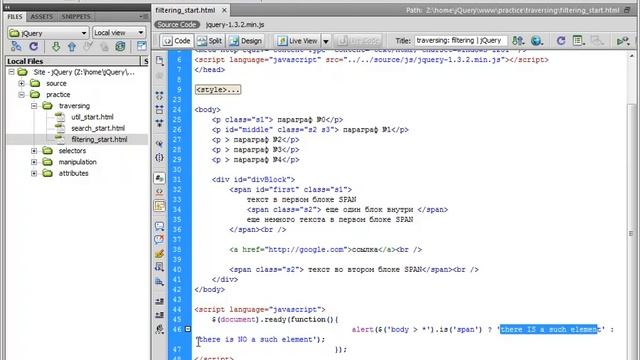
Task: Click File Management icon next to title field
Action: click(518, 40)
